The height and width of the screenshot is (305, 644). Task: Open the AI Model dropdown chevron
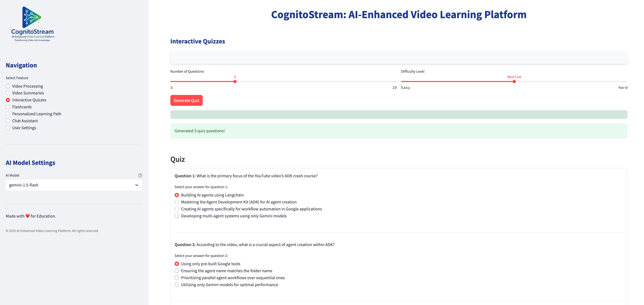click(137, 185)
